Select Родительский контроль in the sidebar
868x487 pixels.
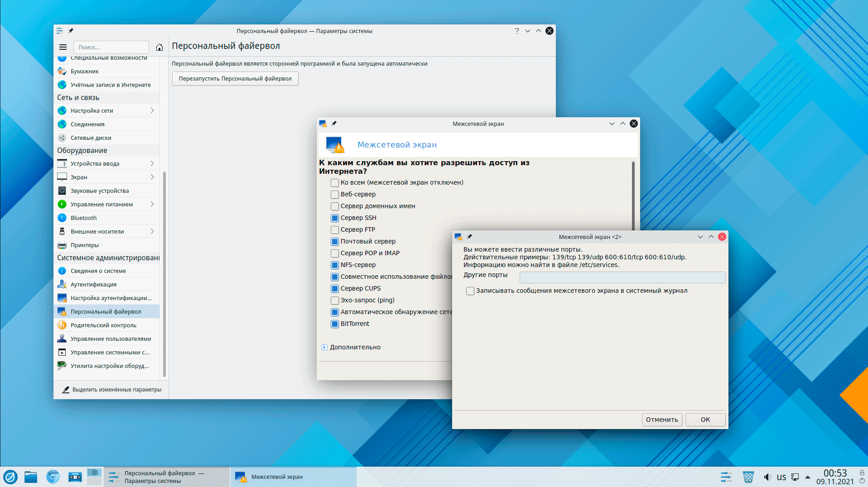pyautogui.click(x=103, y=325)
